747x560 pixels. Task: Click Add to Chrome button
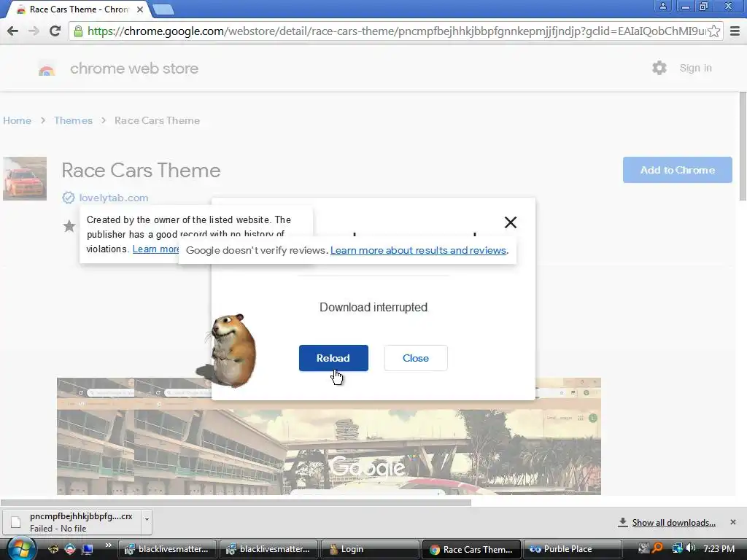coord(678,170)
